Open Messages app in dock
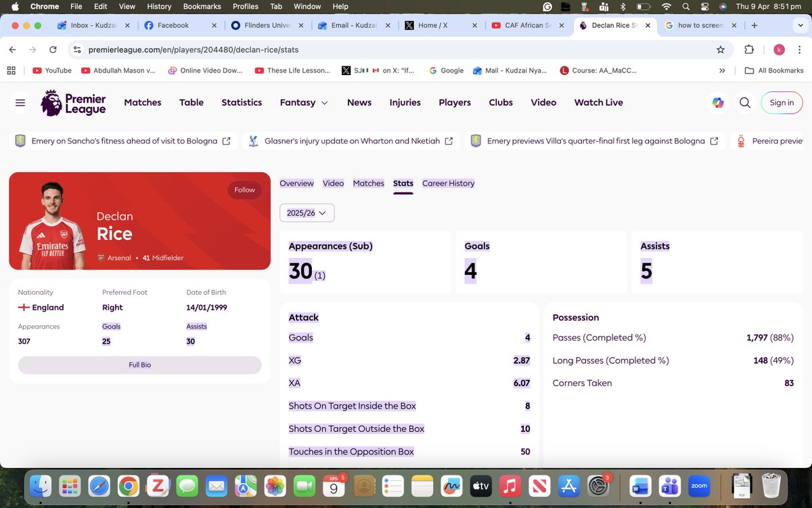The width and height of the screenshot is (812, 508). coord(187,486)
